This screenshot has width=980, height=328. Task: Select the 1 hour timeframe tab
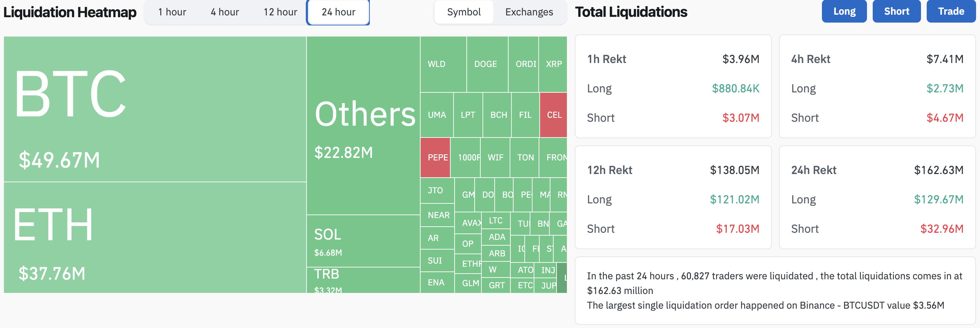point(172,12)
